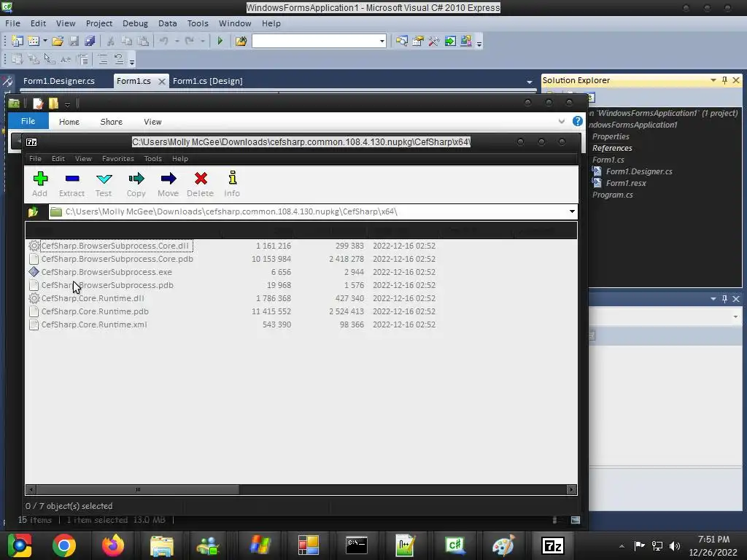
Task: Click the 7-Zip horizontal scrollbar thumb
Action: 138,489
